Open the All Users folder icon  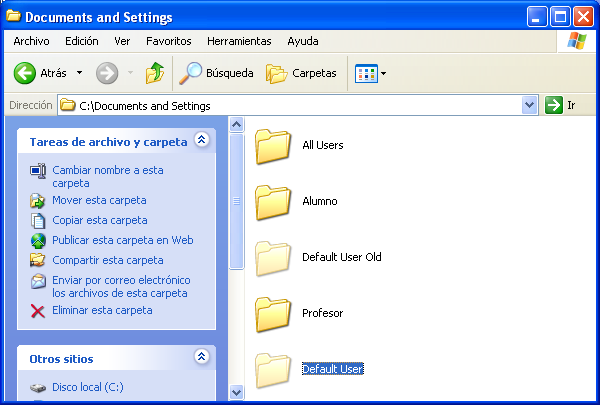[272, 145]
